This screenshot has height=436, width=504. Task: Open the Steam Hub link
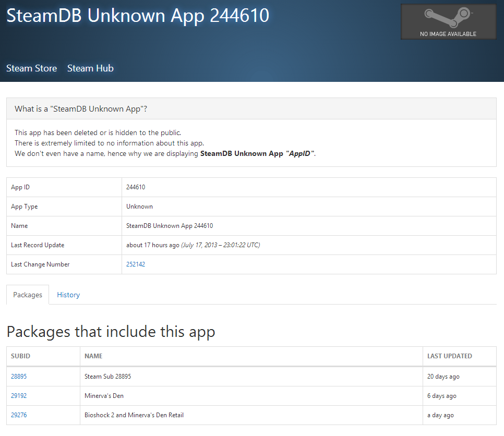coord(90,68)
